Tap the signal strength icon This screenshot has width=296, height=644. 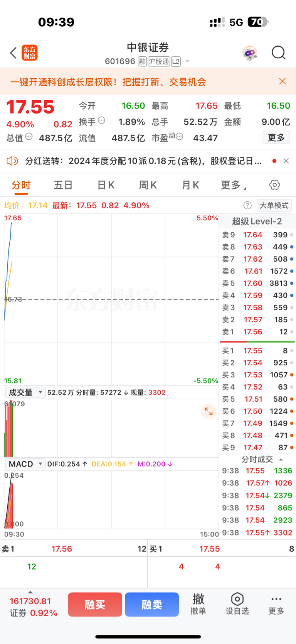pyautogui.click(x=217, y=22)
